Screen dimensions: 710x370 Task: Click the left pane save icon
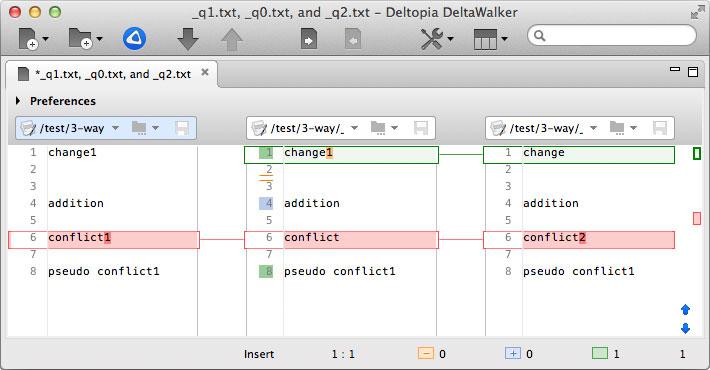click(x=182, y=128)
